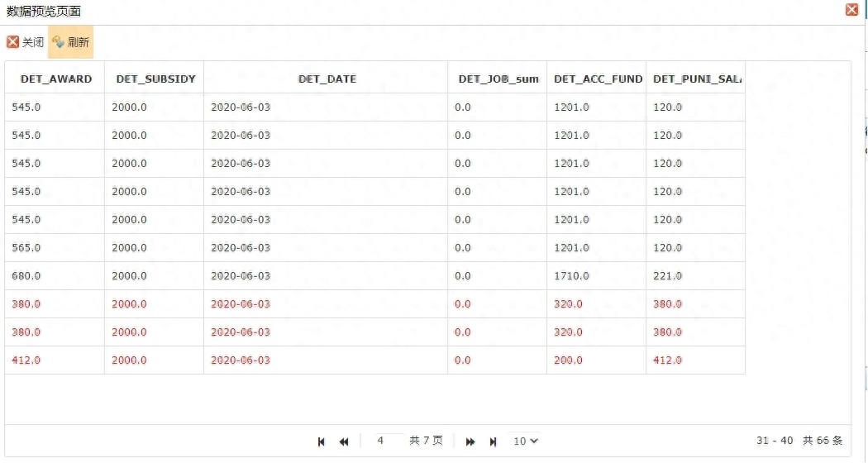The image size is (868, 463).
Task: Close the data preview dialog
Action: pyautogui.click(x=852, y=9)
